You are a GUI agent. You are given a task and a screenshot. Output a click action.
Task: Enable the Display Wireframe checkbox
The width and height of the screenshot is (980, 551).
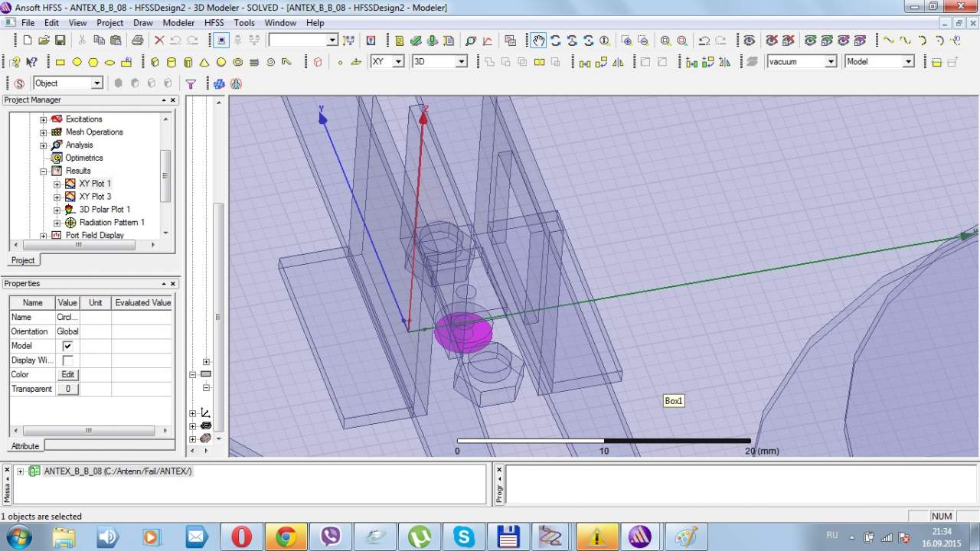[67, 360]
